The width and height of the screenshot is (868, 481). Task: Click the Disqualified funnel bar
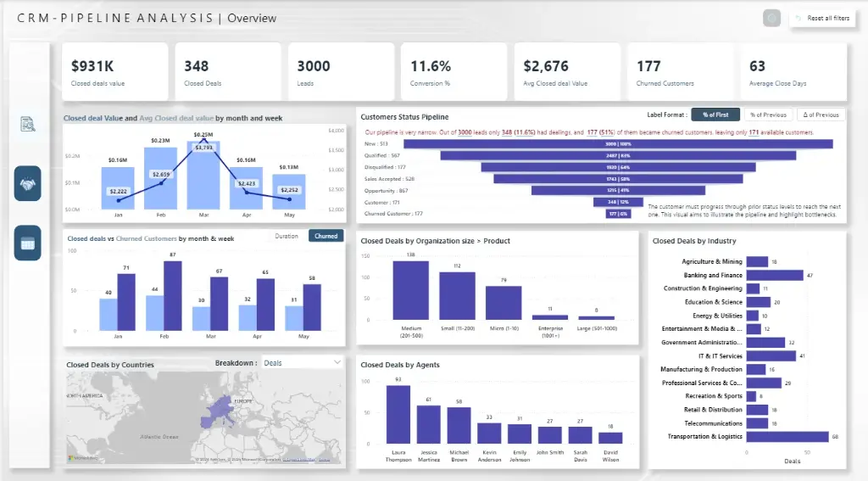618,167
